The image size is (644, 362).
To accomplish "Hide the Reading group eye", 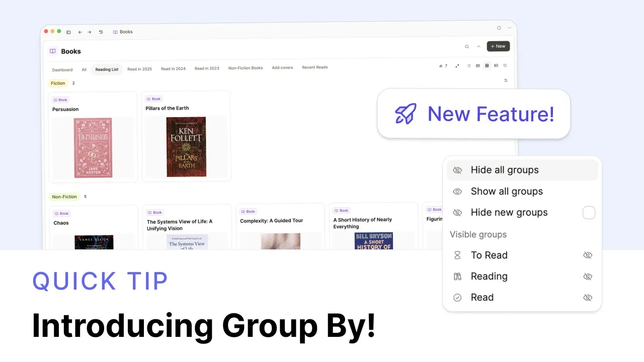I will [x=588, y=277].
